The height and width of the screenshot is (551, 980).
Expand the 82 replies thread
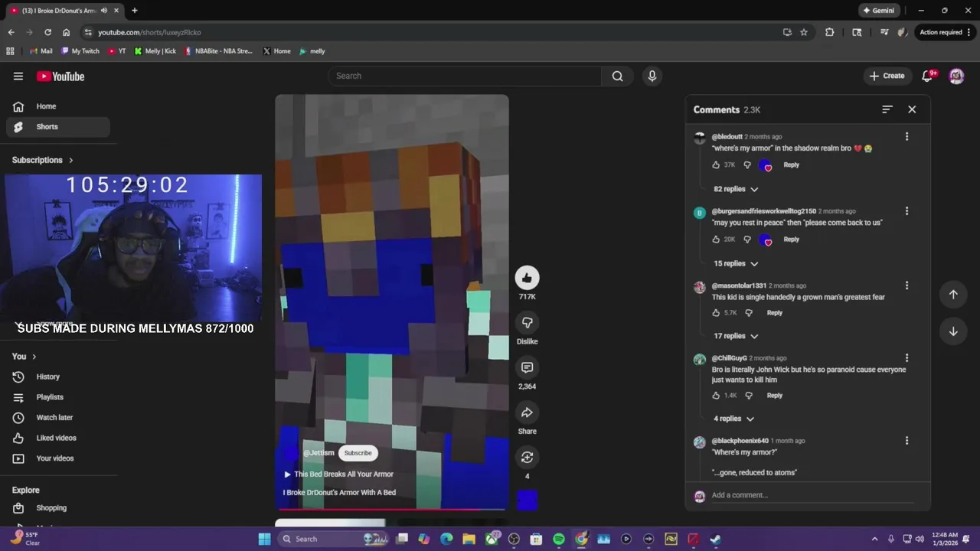(x=736, y=189)
